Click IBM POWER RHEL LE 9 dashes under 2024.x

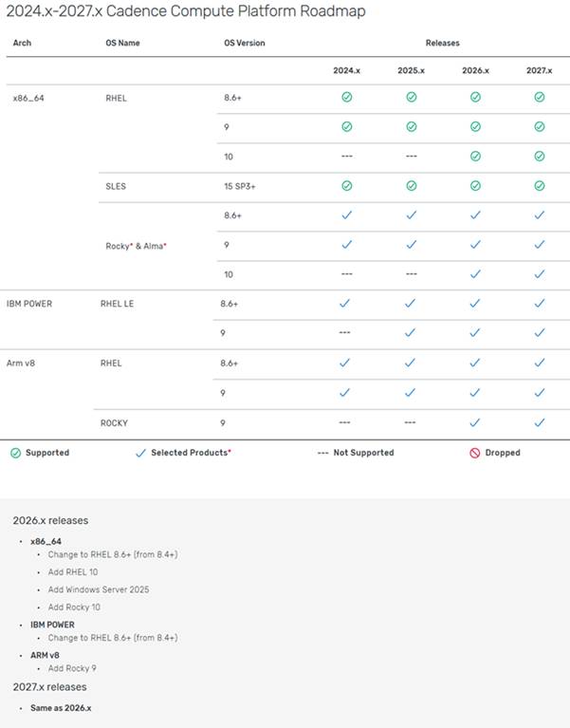tap(344, 332)
